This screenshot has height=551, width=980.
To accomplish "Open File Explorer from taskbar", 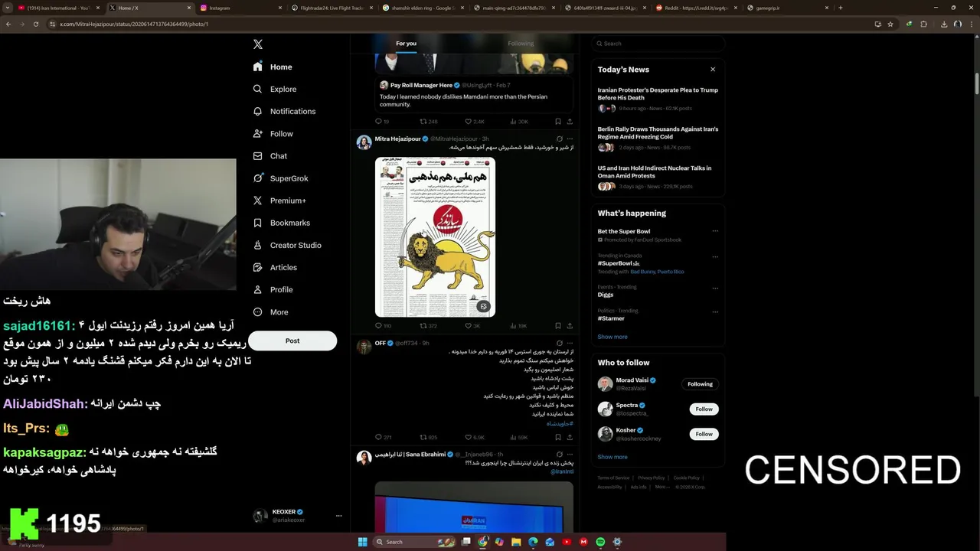I will (x=517, y=542).
